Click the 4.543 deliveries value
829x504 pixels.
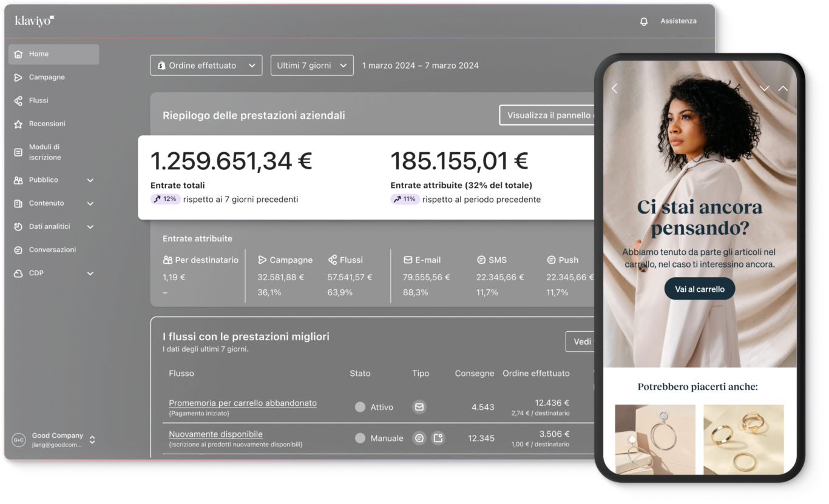point(483,407)
